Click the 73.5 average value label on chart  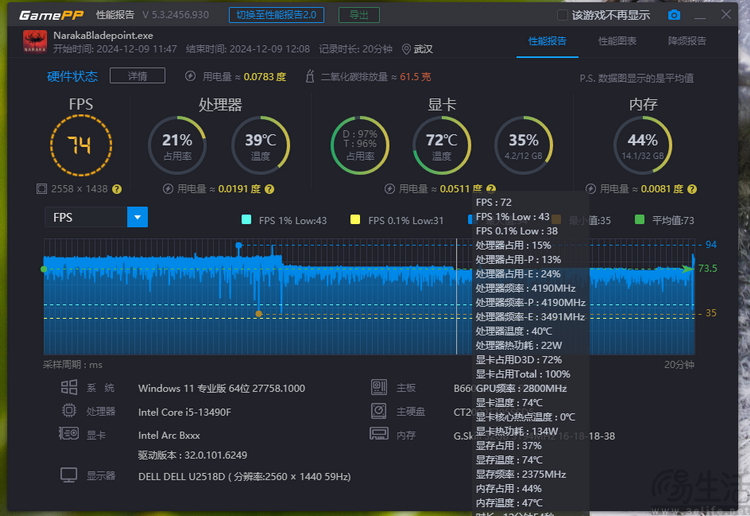(x=707, y=268)
